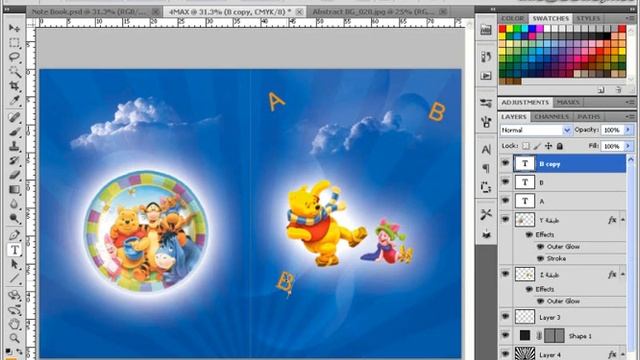Image resolution: width=640 pixels, height=360 pixels.
Task: Delete swatch using trash icon
Action: (x=618, y=90)
